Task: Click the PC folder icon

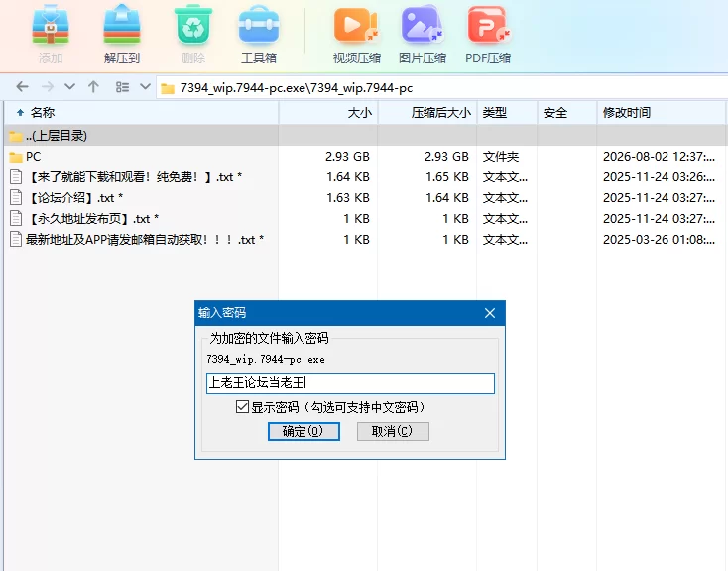Action: tap(16, 157)
